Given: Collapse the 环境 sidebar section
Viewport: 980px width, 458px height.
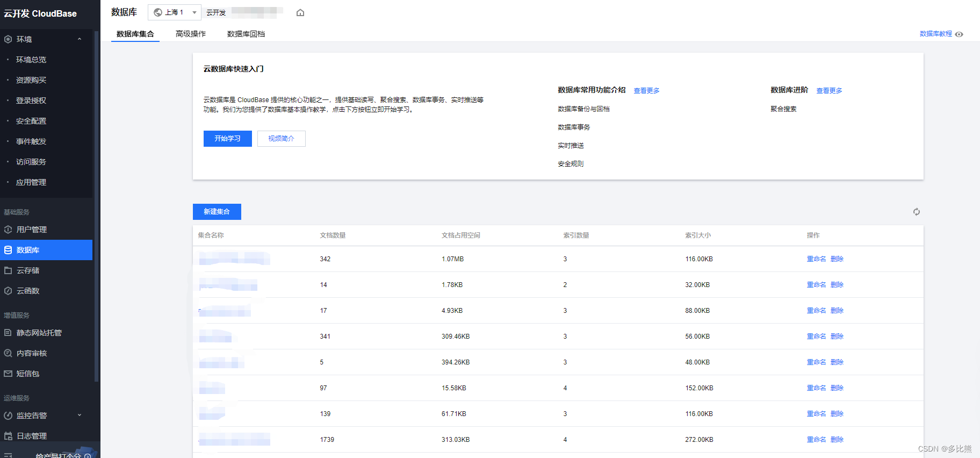Looking at the screenshot, I should (80, 39).
